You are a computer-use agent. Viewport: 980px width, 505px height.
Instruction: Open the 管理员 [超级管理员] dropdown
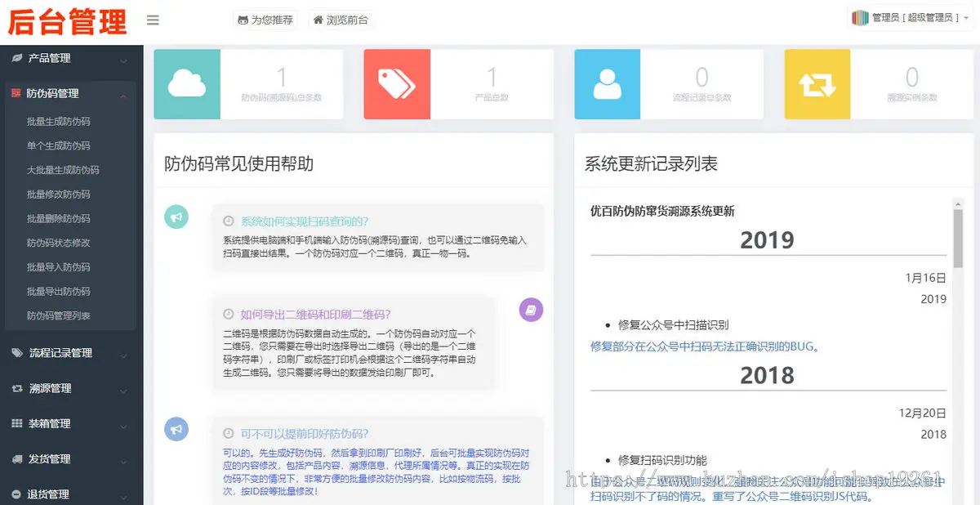(909, 18)
